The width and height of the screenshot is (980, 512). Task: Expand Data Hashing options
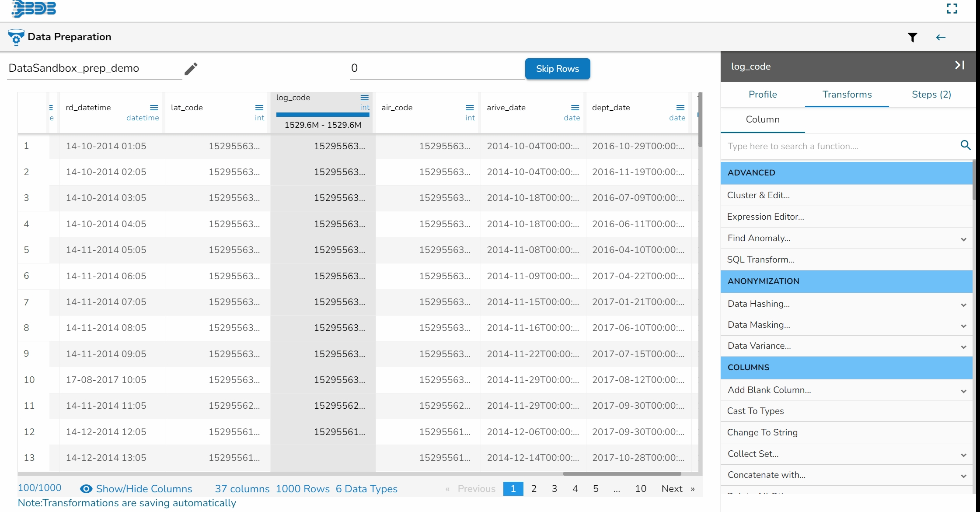click(963, 305)
